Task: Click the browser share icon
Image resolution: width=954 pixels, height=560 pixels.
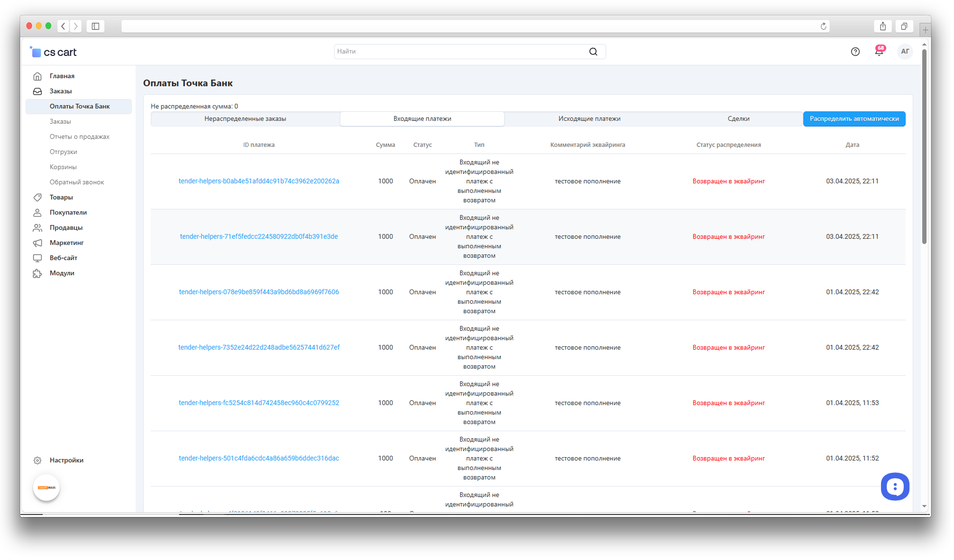Action: [882, 26]
